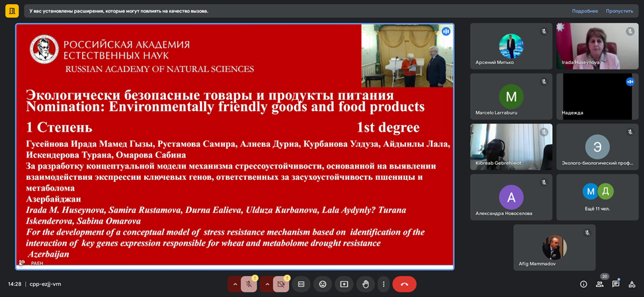Click the yellow warning badge on camera button

click(x=287, y=278)
